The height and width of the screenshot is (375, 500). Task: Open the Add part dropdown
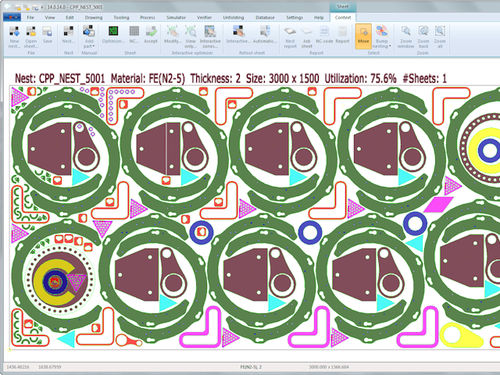(89, 37)
